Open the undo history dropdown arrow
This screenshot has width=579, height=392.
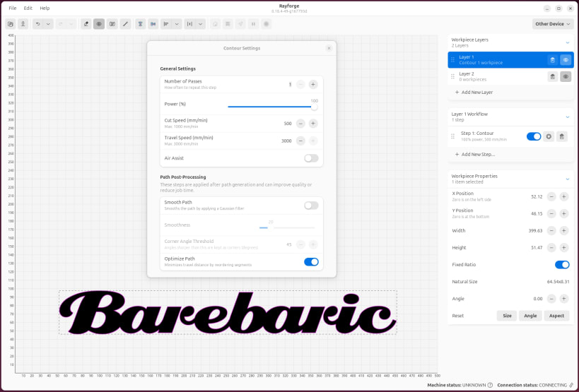[x=48, y=24]
